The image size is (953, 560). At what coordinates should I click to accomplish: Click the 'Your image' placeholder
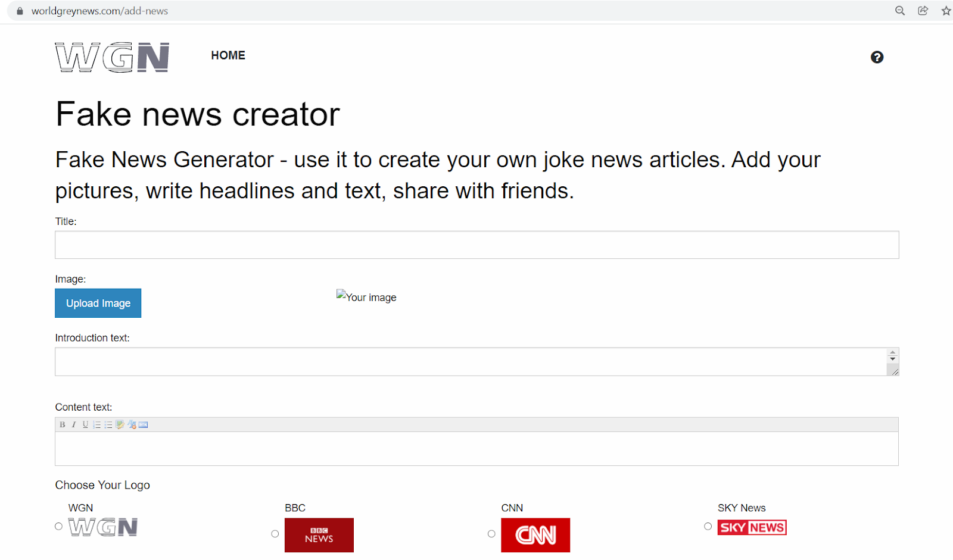(x=366, y=296)
